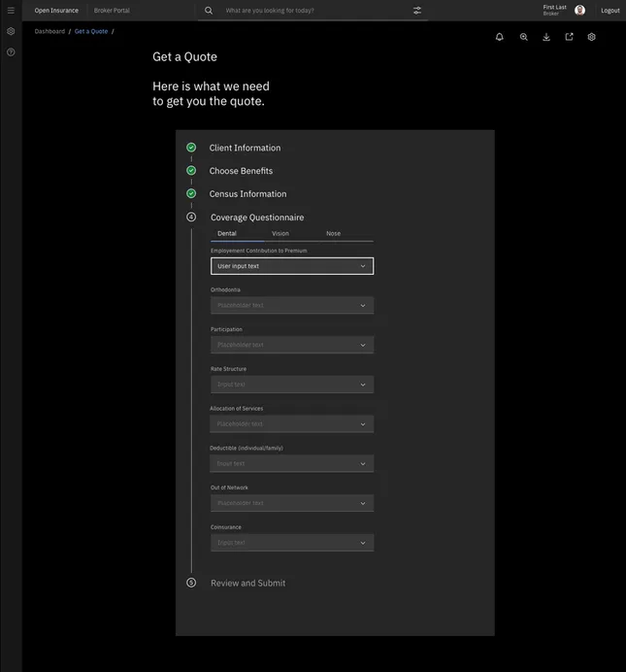Click the Coverage Questionnaire step title
This screenshot has height=672, width=626.
tap(257, 218)
